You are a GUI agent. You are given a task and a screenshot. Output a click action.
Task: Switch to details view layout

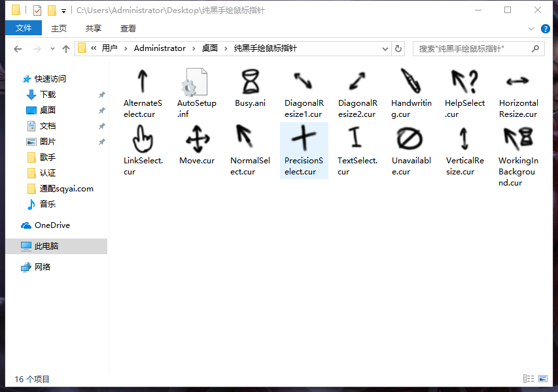(x=529, y=379)
